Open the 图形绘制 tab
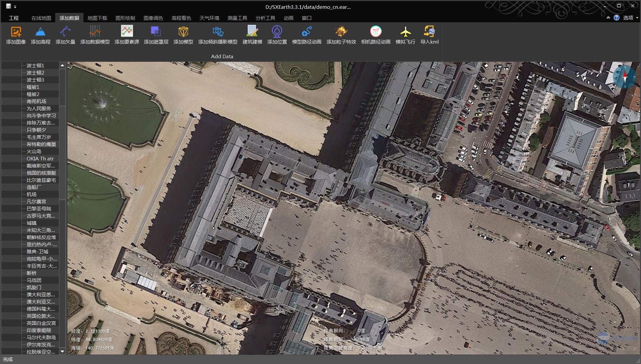641x364 pixels. tap(125, 18)
